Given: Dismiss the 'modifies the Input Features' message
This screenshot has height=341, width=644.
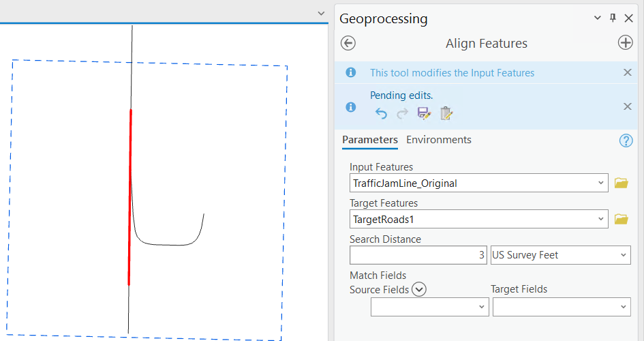Looking at the screenshot, I should tap(628, 73).
